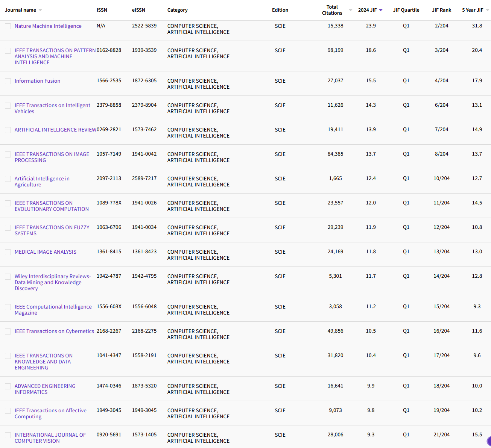The height and width of the screenshot is (448, 491).
Task: Check the Nature Machine Intelligence row checkbox
Action: click(8, 26)
